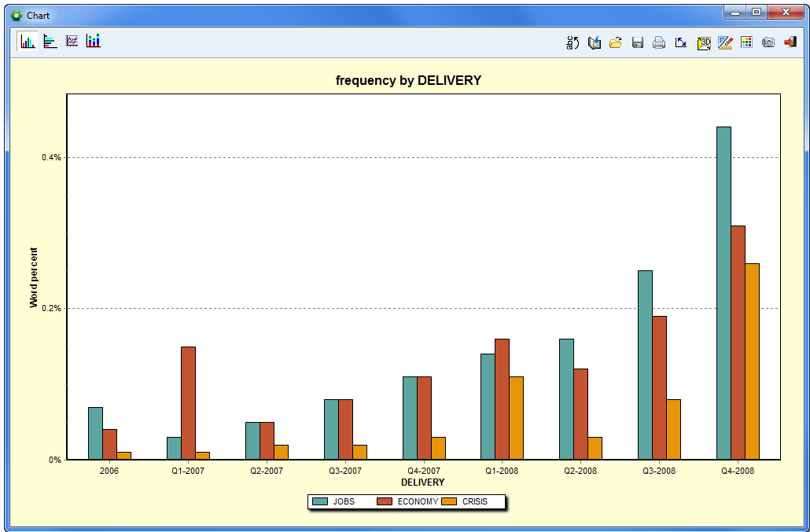Print the chart with the printer icon
The image size is (810, 532).
click(659, 42)
